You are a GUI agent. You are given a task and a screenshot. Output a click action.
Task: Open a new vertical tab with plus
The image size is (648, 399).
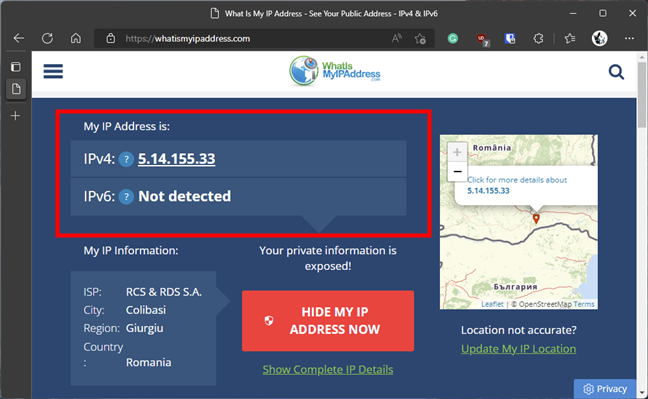tap(16, 116)
